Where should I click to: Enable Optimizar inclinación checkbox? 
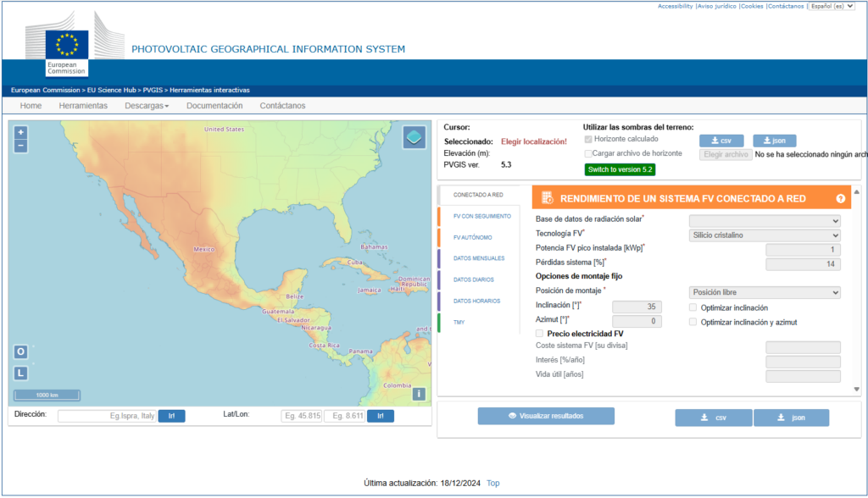693,307
